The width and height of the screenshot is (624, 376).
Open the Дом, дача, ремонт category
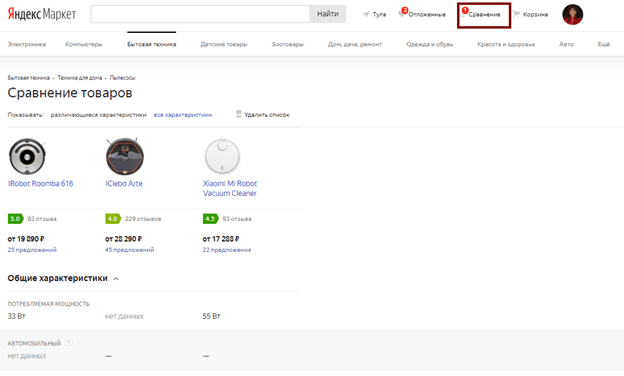(355, 44)
